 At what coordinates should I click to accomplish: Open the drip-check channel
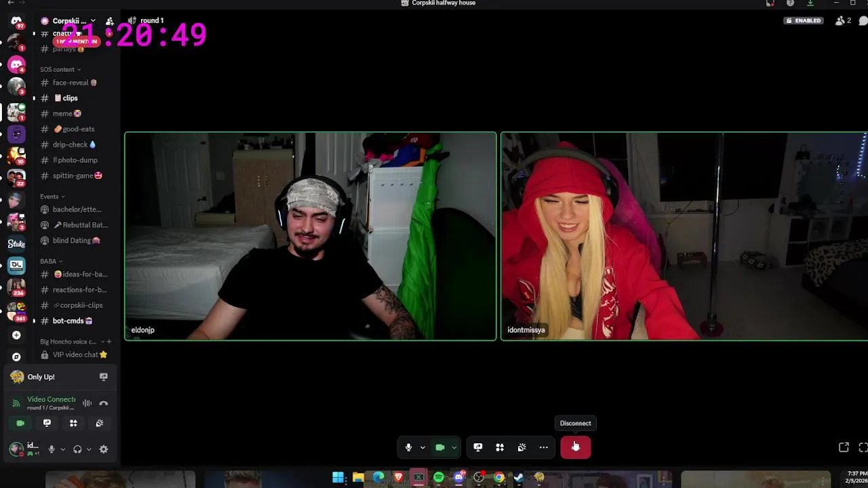click(x=75, y=144)
